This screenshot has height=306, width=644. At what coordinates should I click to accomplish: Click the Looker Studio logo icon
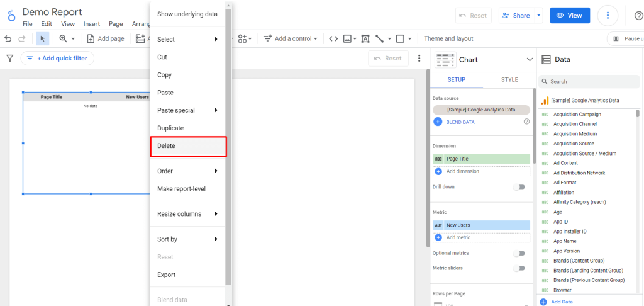[x=11, y=16]
